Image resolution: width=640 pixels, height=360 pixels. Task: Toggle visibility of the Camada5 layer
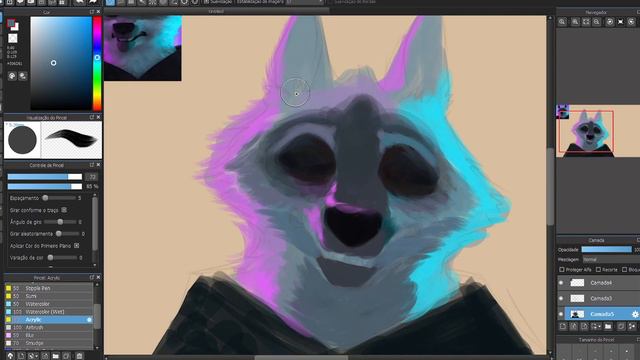click(x=561, y=314)
